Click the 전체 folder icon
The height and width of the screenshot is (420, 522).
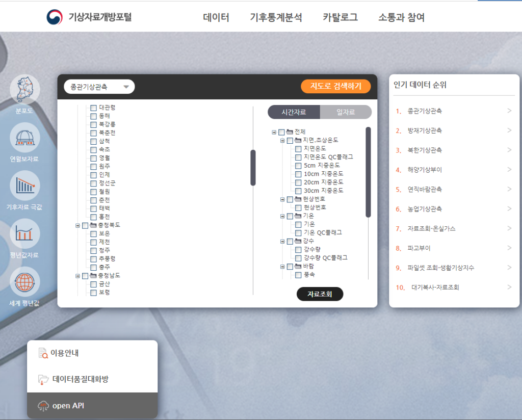click(x=290, y=132)
